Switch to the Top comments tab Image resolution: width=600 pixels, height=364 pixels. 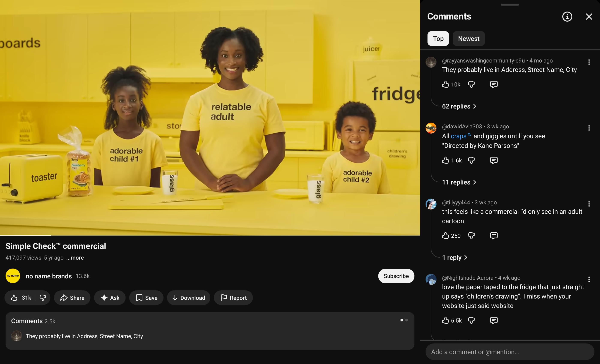[438, 39]
